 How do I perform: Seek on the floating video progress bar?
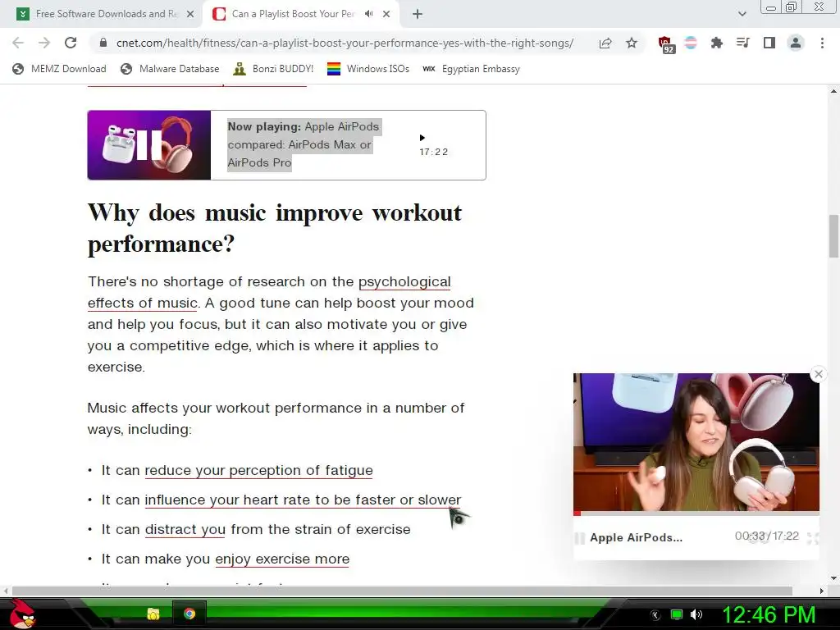(x=696, y=514)
